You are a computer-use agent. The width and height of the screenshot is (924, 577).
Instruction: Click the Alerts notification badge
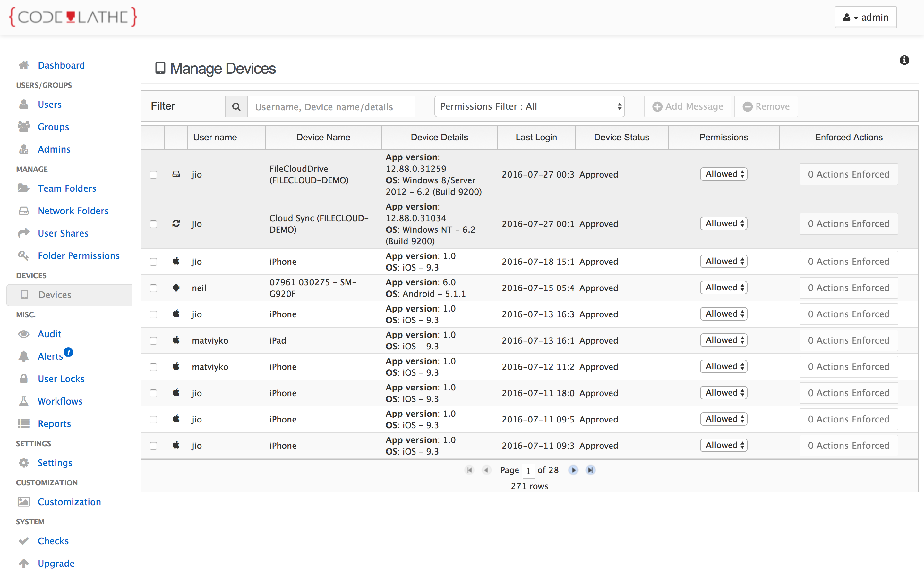pyautogui.click(x=68, y=352)
